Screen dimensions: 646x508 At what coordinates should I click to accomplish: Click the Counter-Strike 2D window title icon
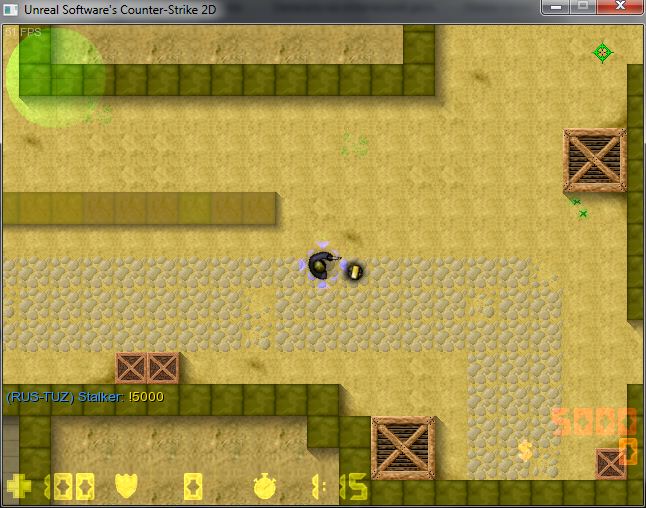(x=11, y=9)
